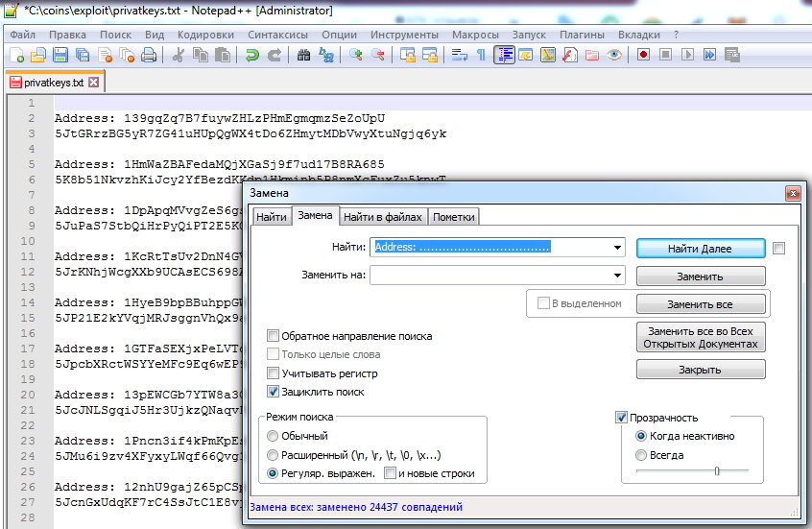Click the Paste toolbar icon

tap(222, 55)
